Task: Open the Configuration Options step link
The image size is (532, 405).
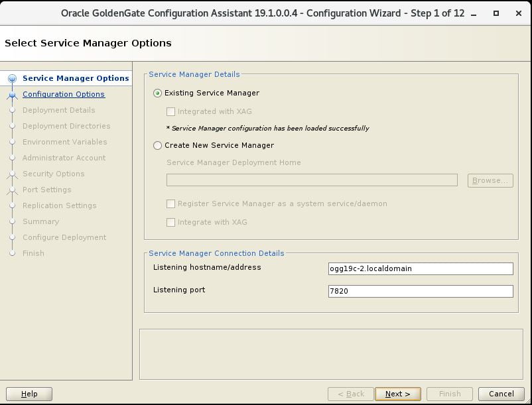Action: [x=64, y=94]
